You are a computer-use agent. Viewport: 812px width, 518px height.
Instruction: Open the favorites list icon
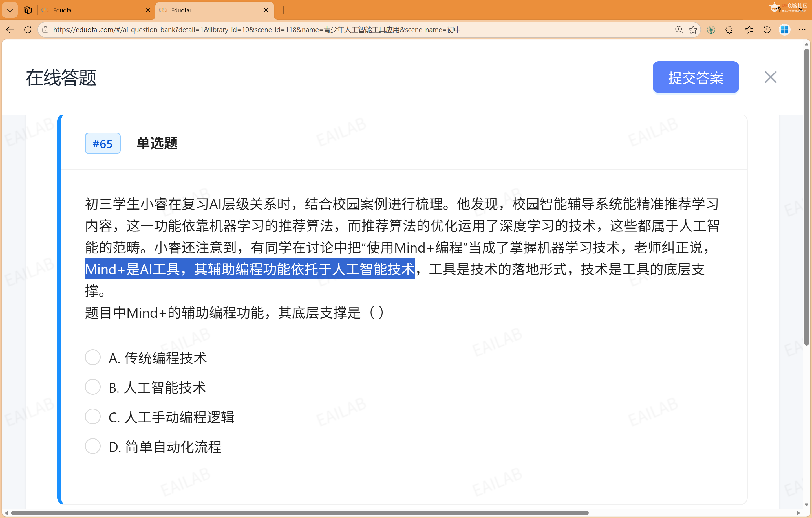749,30
